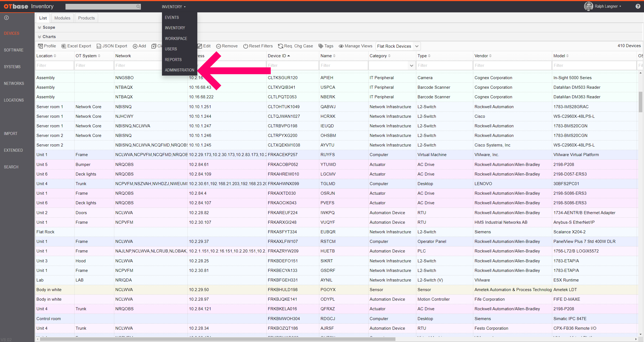
Task: Click the Device ID filter field
Action: tap(292, 65)
